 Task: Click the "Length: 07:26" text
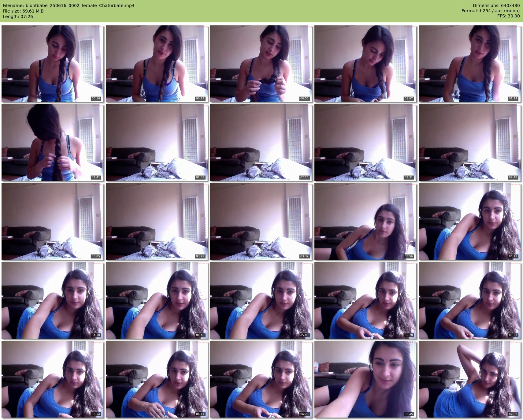(x=18, y=17)
